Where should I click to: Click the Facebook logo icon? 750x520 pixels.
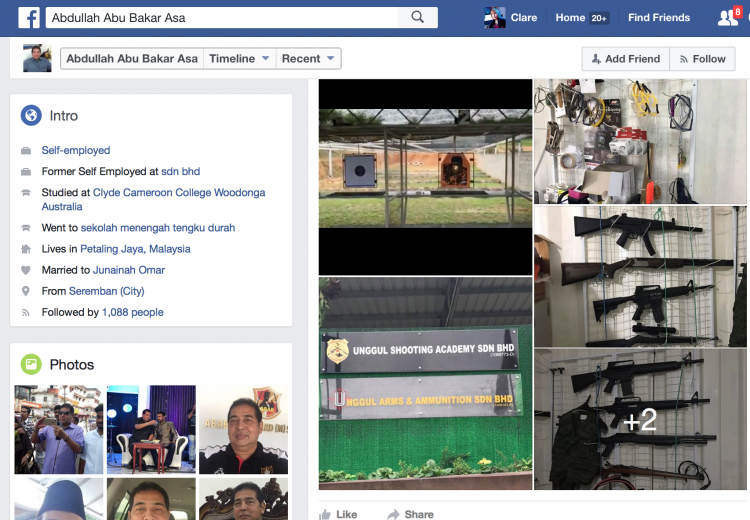click(29, 18)
